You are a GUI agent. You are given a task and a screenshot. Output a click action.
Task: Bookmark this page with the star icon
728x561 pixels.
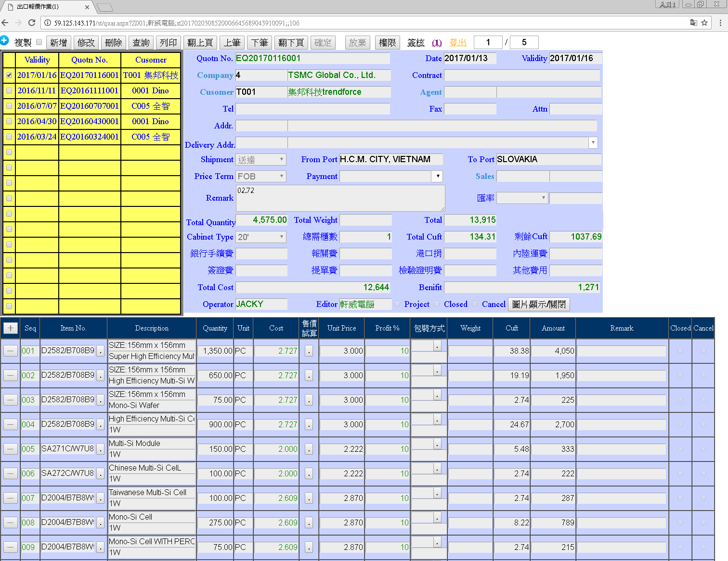(x=704, y=23)
